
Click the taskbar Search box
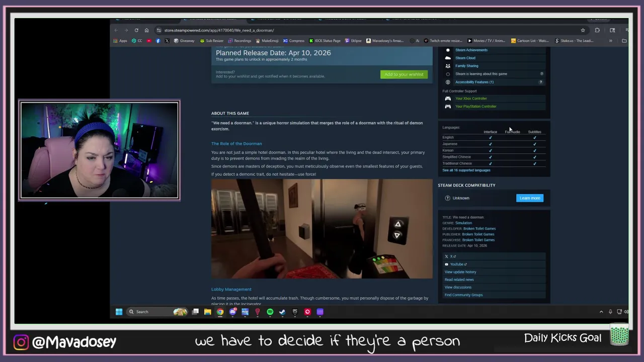click(x=157, y=312)
